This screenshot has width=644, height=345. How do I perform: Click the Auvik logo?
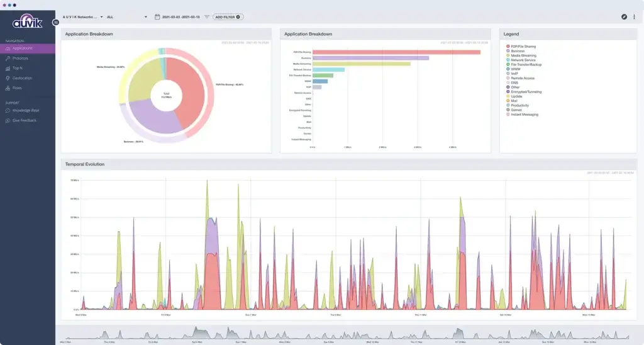click(x=27, y=21)
